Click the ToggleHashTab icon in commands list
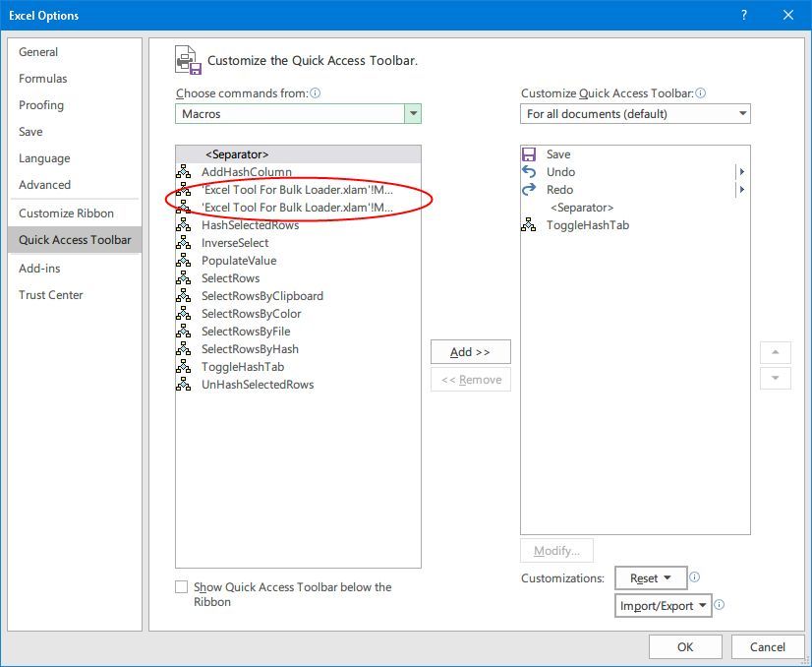 pos(183,366)
